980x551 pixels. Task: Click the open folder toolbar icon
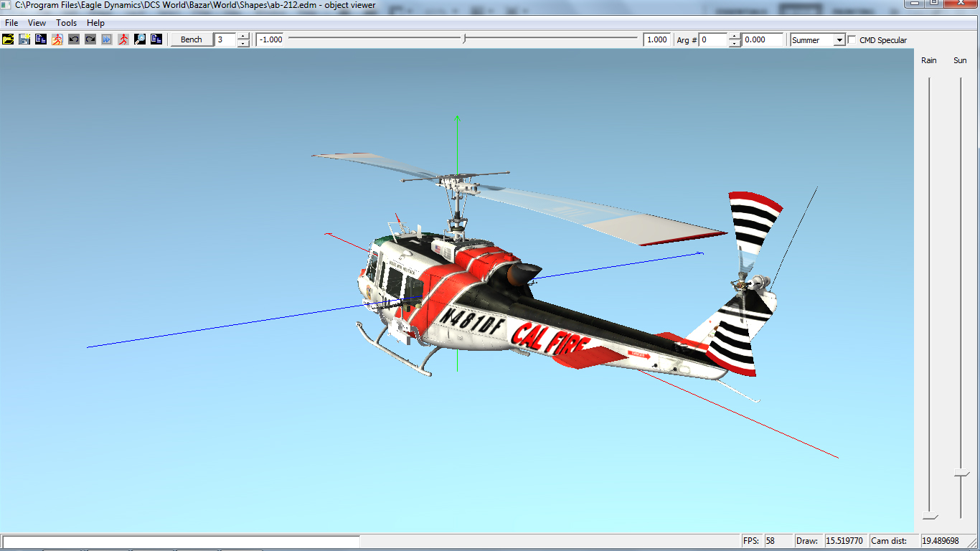8,39
